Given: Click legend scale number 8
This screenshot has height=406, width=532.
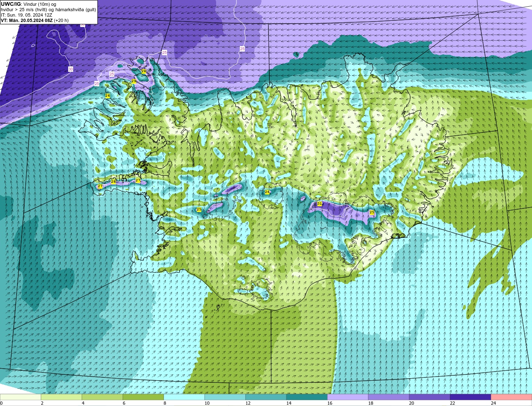Looking at the screenshot, I should [165, 403].
